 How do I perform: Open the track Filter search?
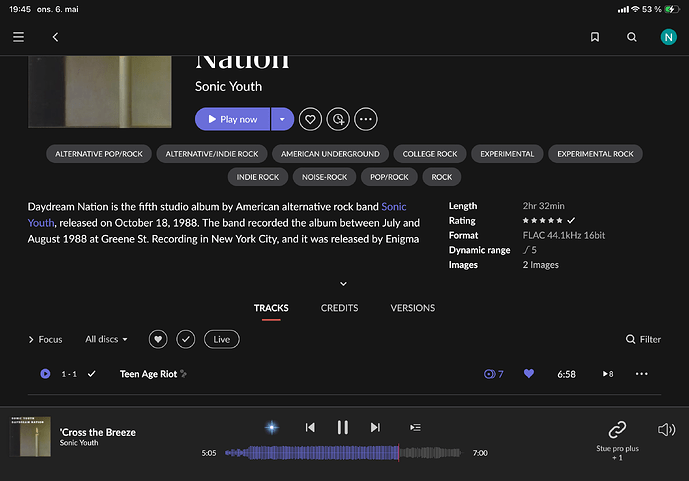643,339
